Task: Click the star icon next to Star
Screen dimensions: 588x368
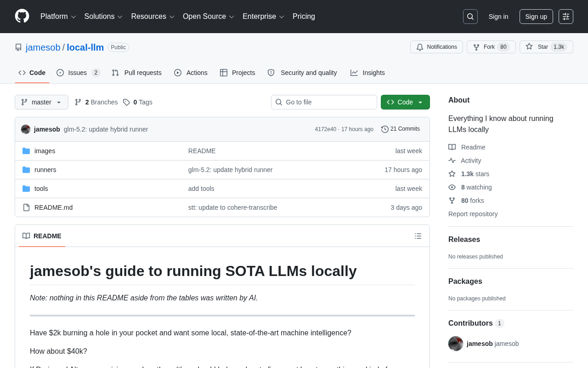Action: [529, 46]
